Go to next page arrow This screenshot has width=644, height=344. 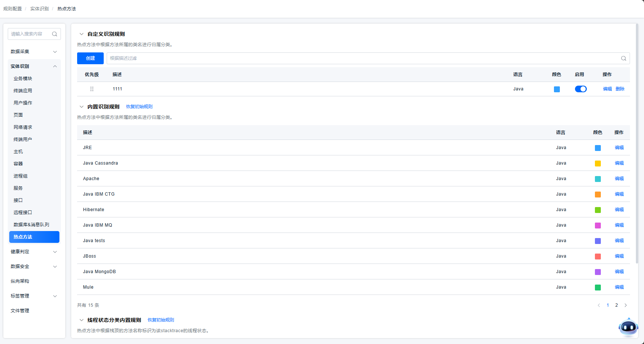coord(626,305)
